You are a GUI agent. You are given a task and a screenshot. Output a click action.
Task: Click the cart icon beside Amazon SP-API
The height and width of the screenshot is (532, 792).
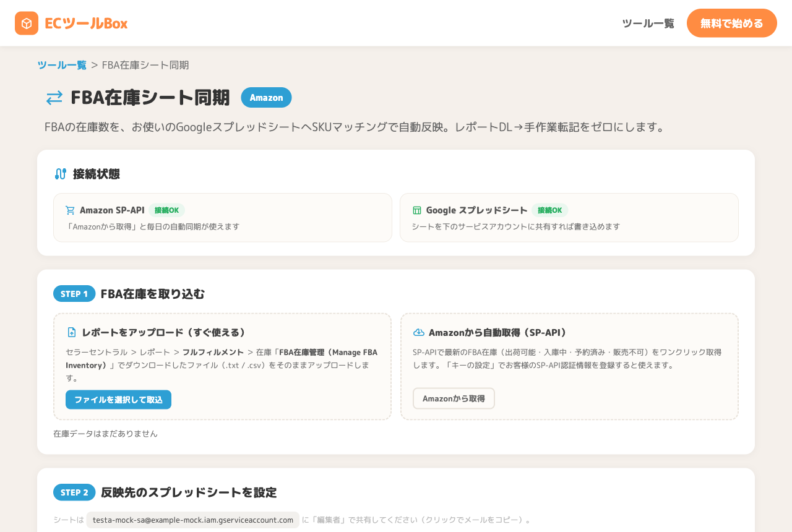(70, 210)
